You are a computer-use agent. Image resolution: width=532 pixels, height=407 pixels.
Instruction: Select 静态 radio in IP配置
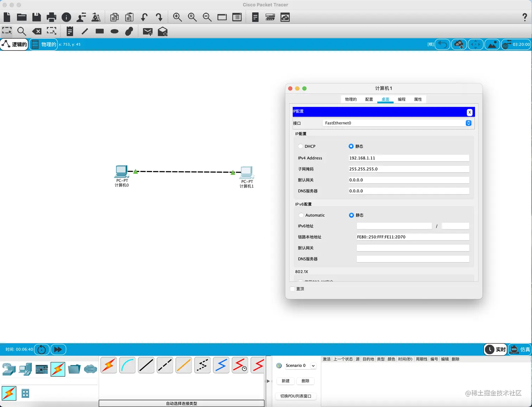(351, 146)
